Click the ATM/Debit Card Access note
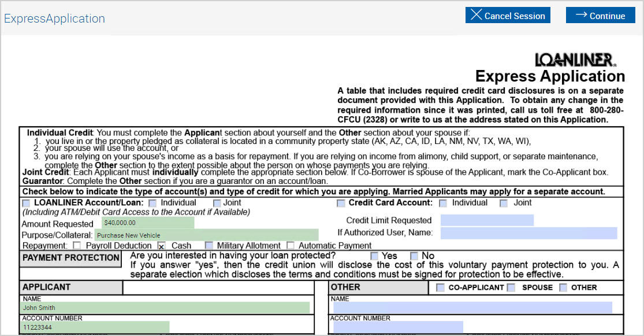Viewport: 644px width, 336px height. [x=136, y=212]
